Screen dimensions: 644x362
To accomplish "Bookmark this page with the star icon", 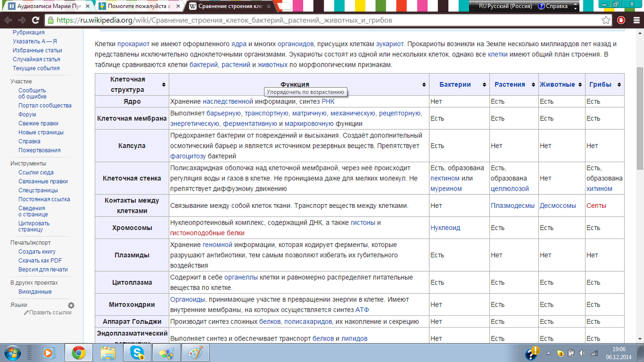I will click(x=606, y=20).
